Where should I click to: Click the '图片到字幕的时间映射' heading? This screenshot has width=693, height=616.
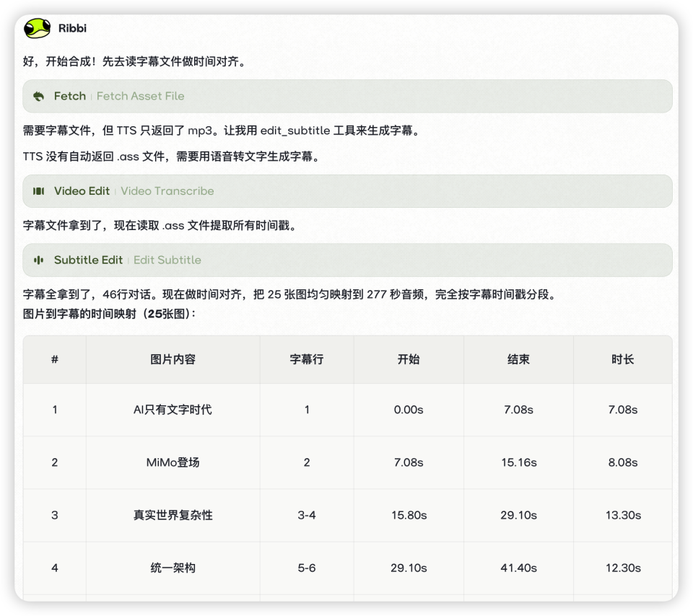(x=110, y=314)
